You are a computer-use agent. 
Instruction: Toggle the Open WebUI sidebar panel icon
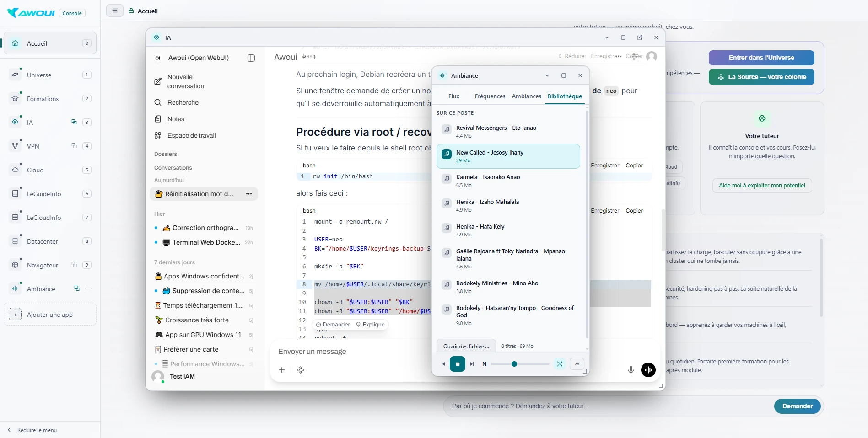tap(251, 58)
